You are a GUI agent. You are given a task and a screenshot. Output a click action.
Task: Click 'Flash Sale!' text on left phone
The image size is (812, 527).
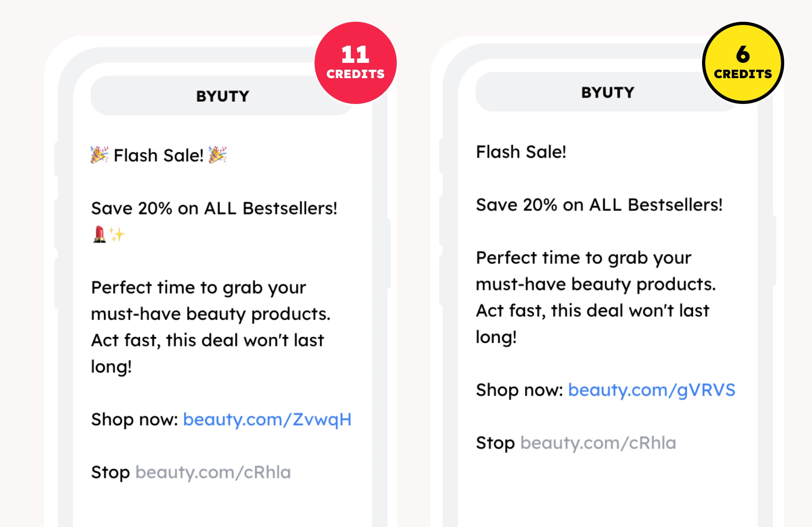(x=159, y=155)
